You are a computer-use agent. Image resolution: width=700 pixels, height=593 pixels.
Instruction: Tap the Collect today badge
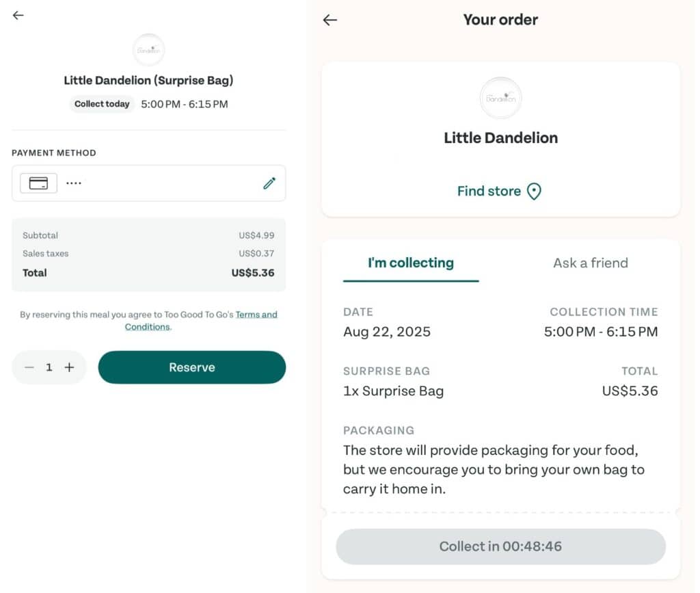click(x=102, y=104)
